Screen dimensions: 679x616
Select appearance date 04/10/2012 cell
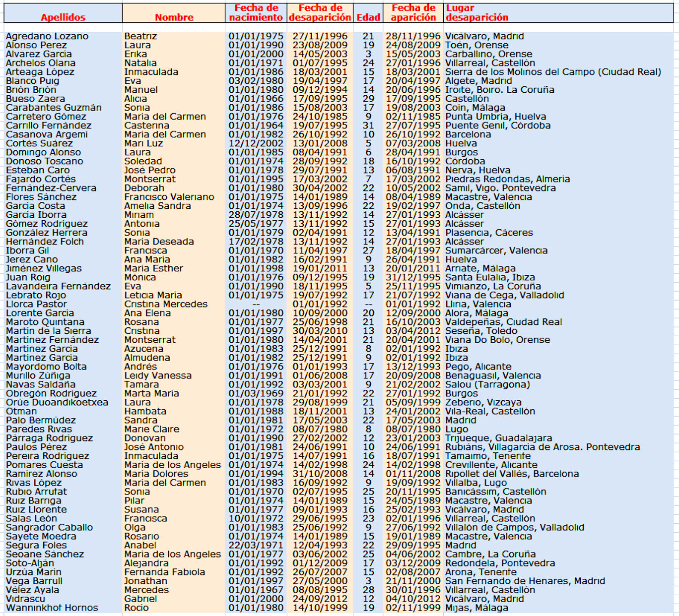click(413, 599)
